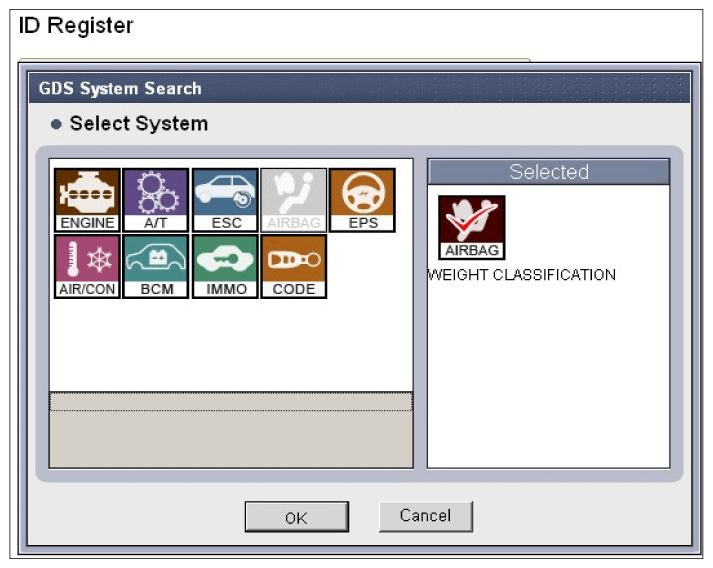Click the Select System heading

(x=139, y=124)
